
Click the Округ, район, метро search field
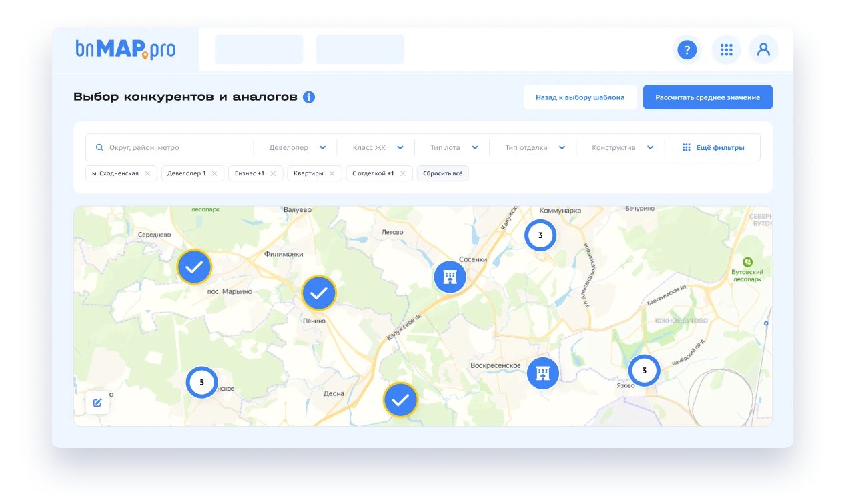pos(173,148)
